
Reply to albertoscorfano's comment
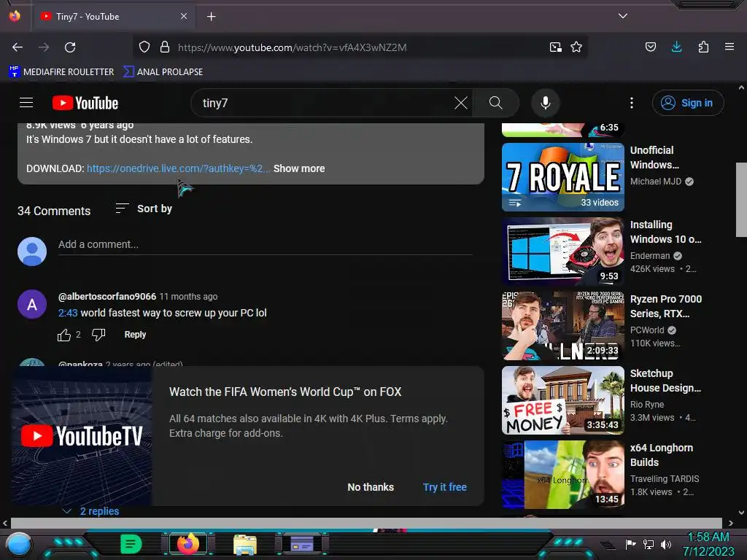pyautogui.click(x=135, y=335)
